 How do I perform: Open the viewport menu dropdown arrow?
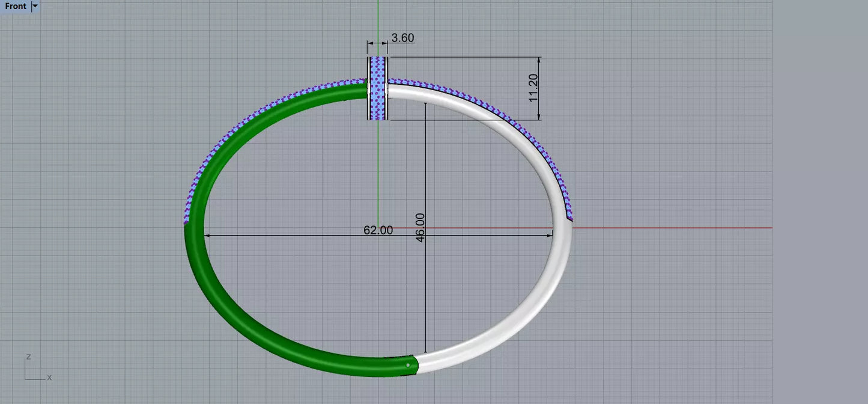click(35, 6)
